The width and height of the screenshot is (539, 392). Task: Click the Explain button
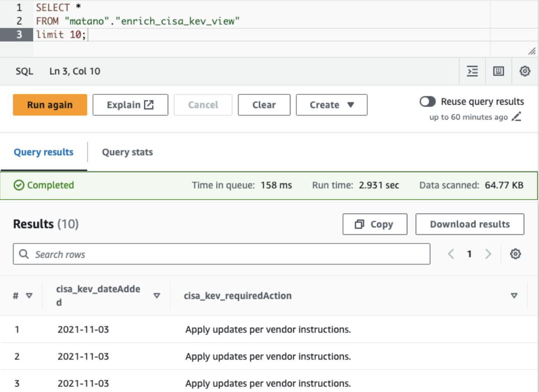pos(130,105)
